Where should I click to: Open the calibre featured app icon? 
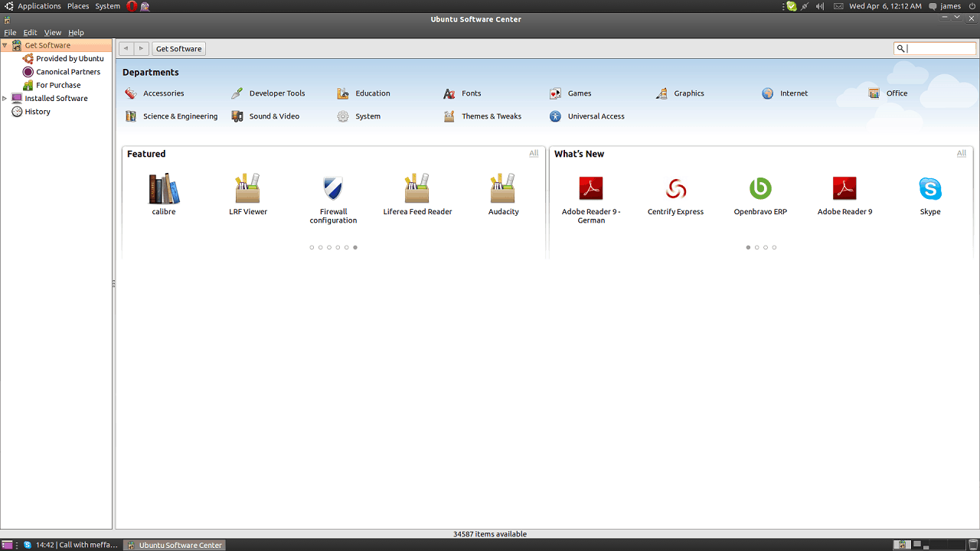pyautogui.click(x=164, y=188)
